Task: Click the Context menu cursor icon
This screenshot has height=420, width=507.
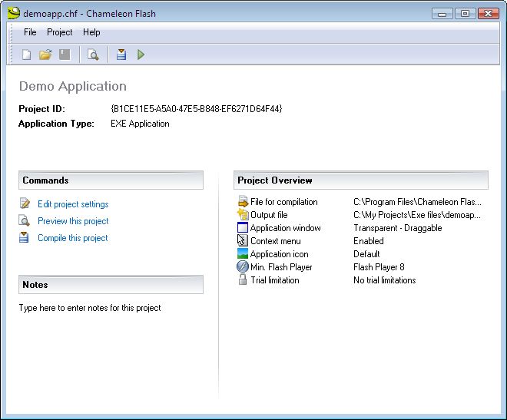Action: [243, 240]
